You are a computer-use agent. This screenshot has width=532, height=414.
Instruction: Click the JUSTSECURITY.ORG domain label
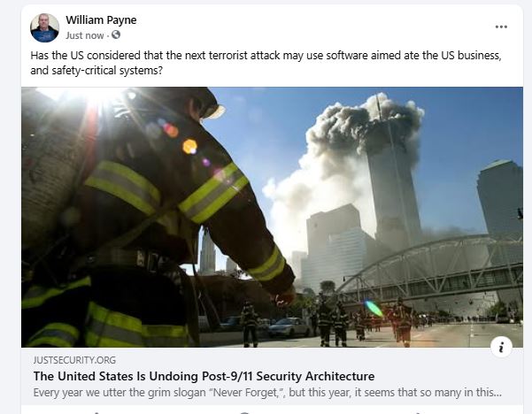74,360
